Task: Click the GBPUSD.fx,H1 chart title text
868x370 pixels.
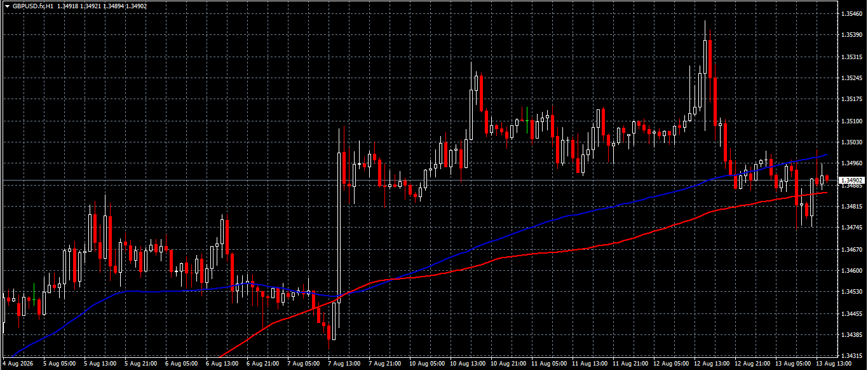Action: click(33, 6)
